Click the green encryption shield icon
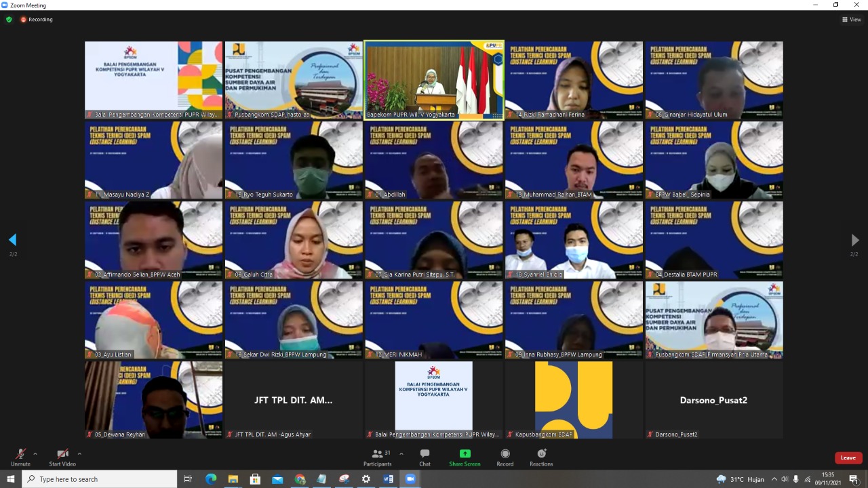The height and width of the screenshot is (488, 868). pyautogui.click(x=9, y=20)
